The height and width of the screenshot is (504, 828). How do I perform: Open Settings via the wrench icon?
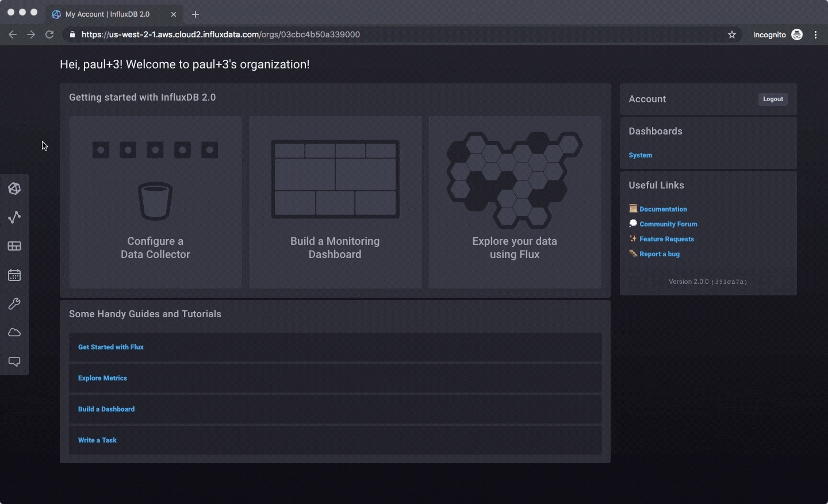(14, 303)
